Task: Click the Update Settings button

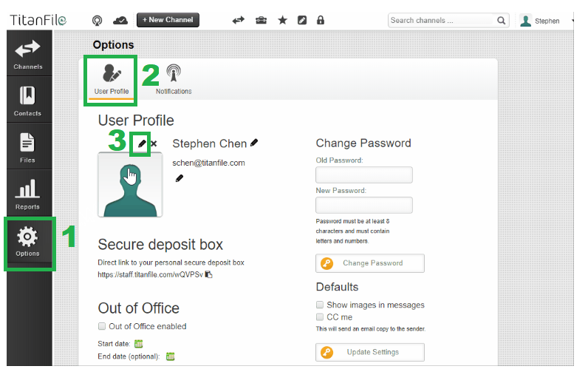Action: coord(370,352)
